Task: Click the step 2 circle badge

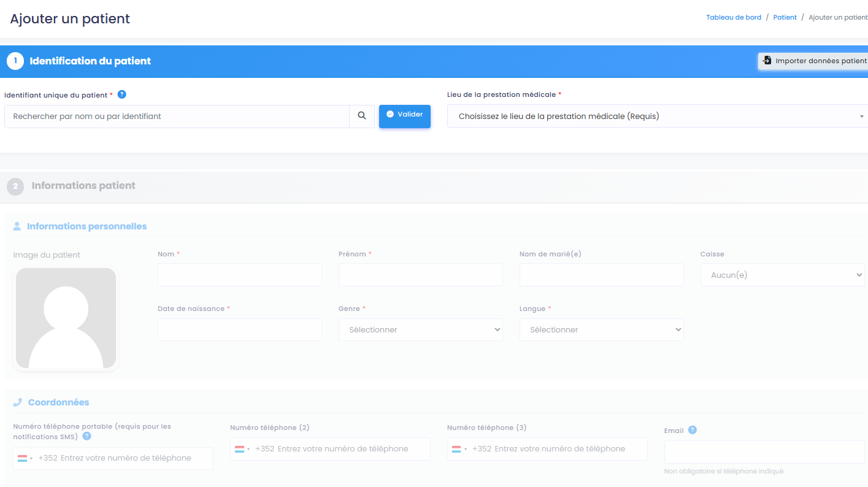Action: tap(15, 186)
